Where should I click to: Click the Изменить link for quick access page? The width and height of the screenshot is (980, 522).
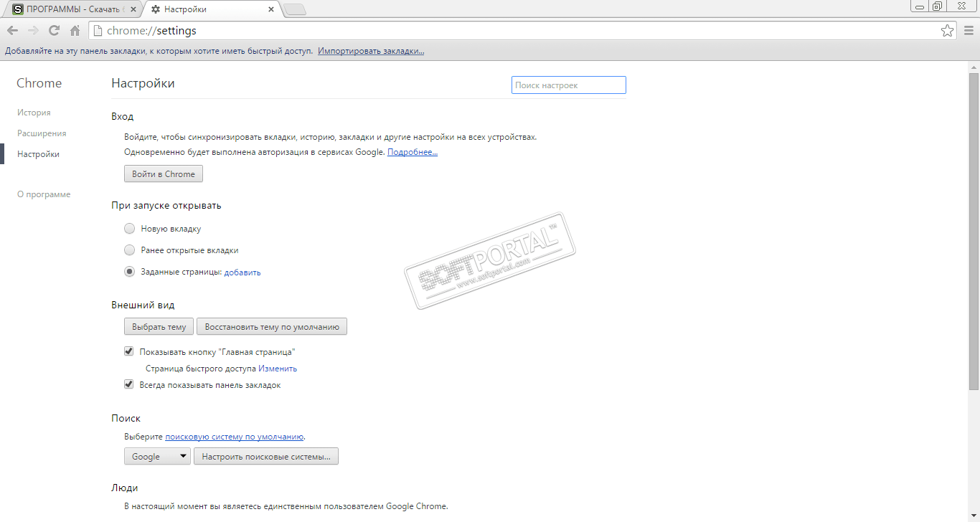tap(278, 369)
